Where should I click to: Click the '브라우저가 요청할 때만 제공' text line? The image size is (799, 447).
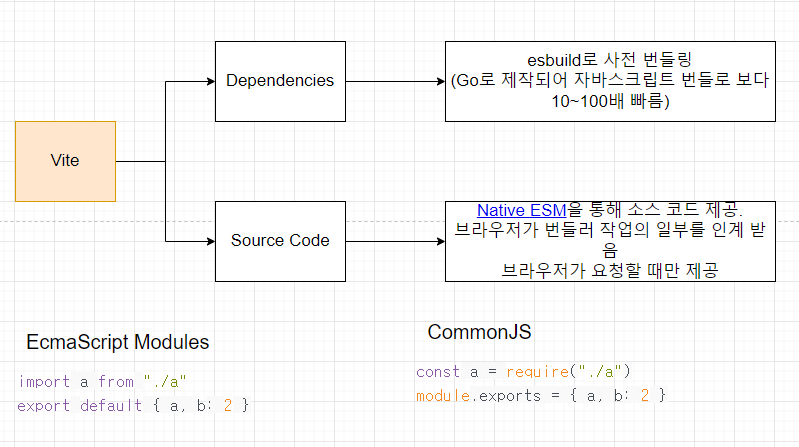pos(610,270)
